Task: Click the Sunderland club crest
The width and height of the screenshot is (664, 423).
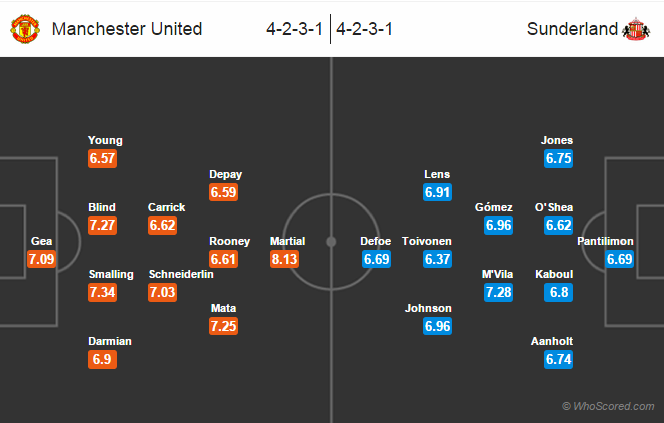Action: [637, 28]
